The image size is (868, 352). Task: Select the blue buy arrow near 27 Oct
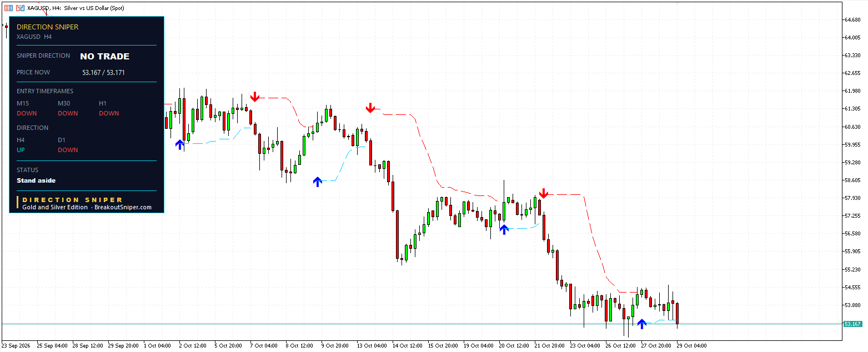[641, 324]
